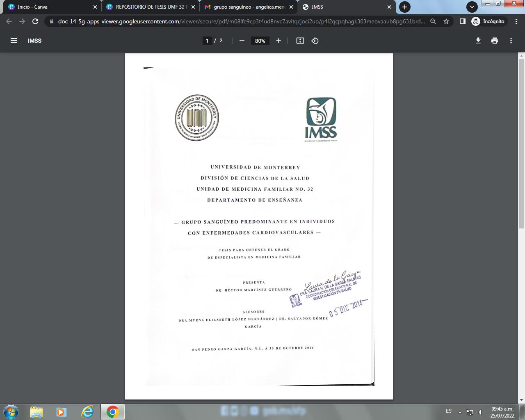This screenshot has width=525, height=420.
Task: Go back to the previous page
Action: pyautogui.click(x=9, y=21)
